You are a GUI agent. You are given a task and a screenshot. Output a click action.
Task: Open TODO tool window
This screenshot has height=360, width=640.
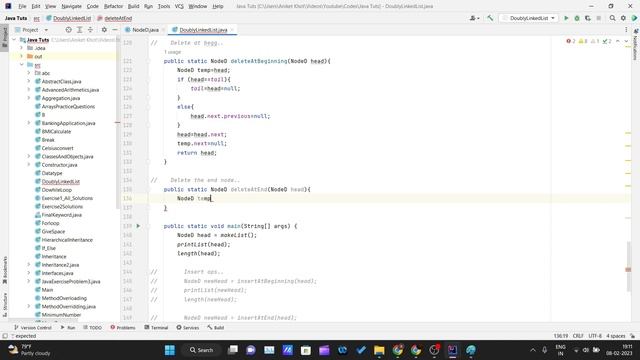coord(92,327)
